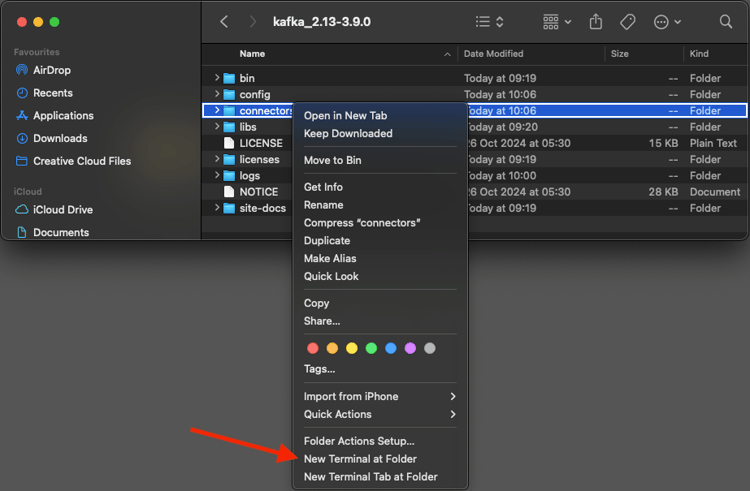
Task: Expand the licenses folder disclosure arrow
Action: 217,159
